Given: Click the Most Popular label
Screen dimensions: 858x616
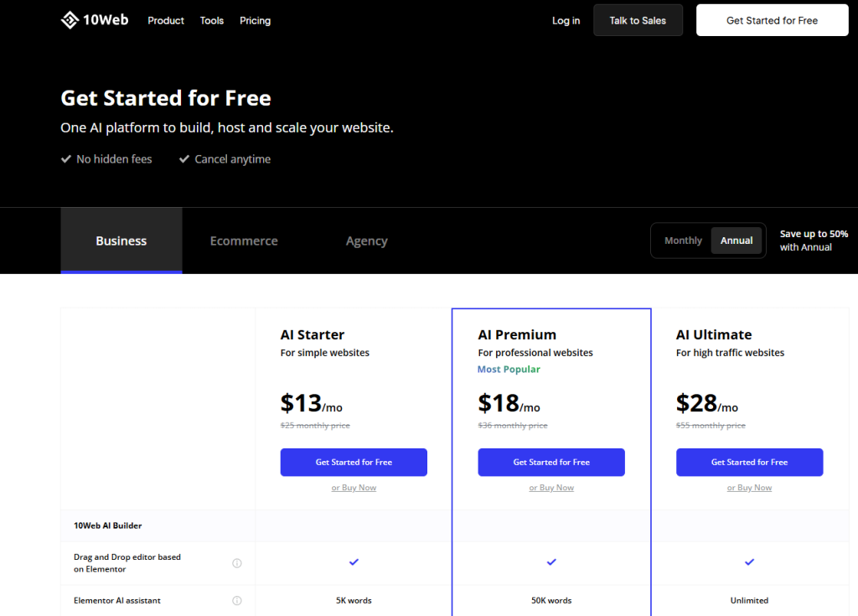Looking at the screenshot, I should click(x=509, y=369).
